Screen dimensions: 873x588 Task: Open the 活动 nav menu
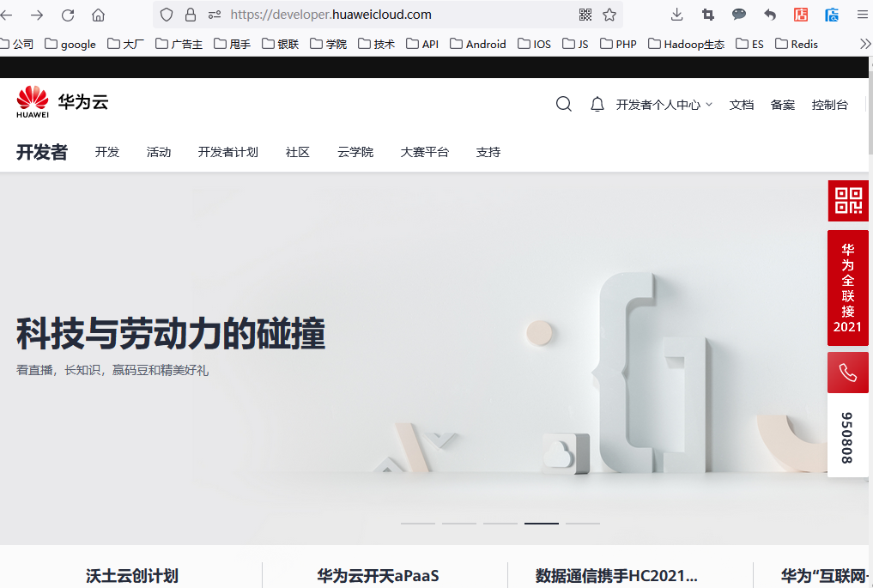(x=159, y=152)
